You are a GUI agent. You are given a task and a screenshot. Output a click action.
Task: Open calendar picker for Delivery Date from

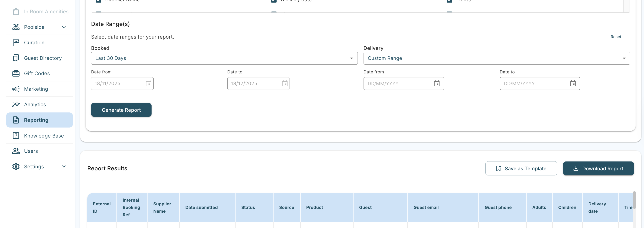(x=436, y=83)
